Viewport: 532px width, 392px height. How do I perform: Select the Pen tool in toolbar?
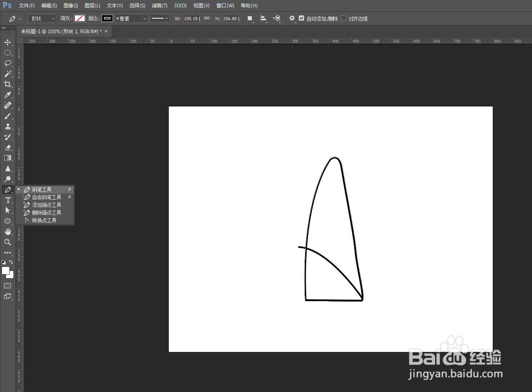(x=8, y=190)
